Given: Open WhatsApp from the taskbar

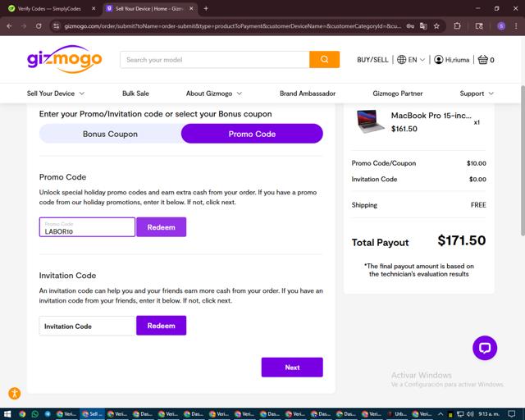Looking at the screenshot, I should pos(34,414).
